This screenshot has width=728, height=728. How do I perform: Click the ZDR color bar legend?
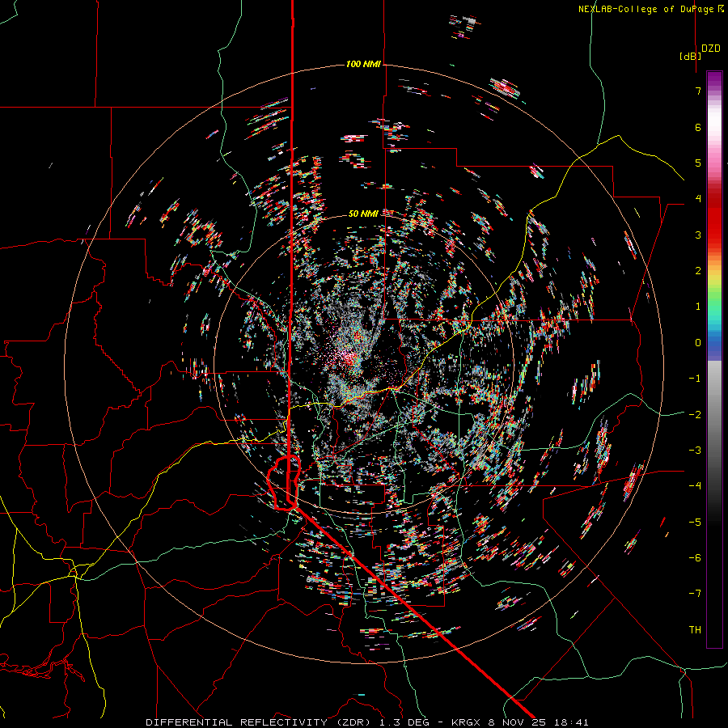tap(714, 359)
